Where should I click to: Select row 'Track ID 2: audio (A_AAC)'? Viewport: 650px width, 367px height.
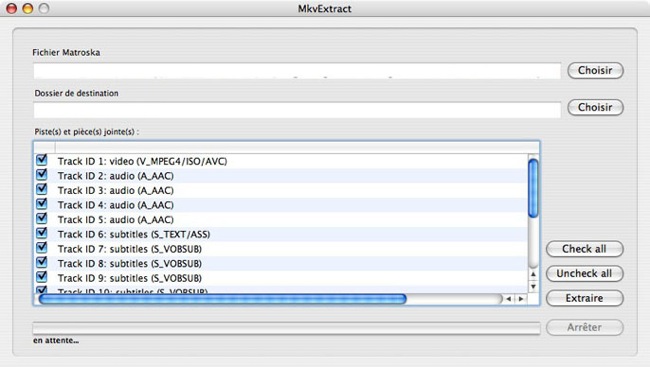click(280, 176)
